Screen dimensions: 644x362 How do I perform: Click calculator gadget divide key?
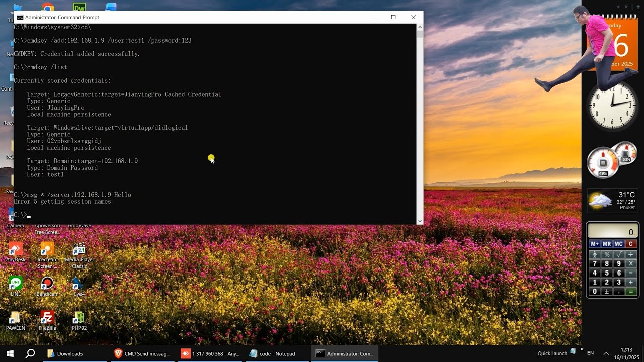pos(630,254)
